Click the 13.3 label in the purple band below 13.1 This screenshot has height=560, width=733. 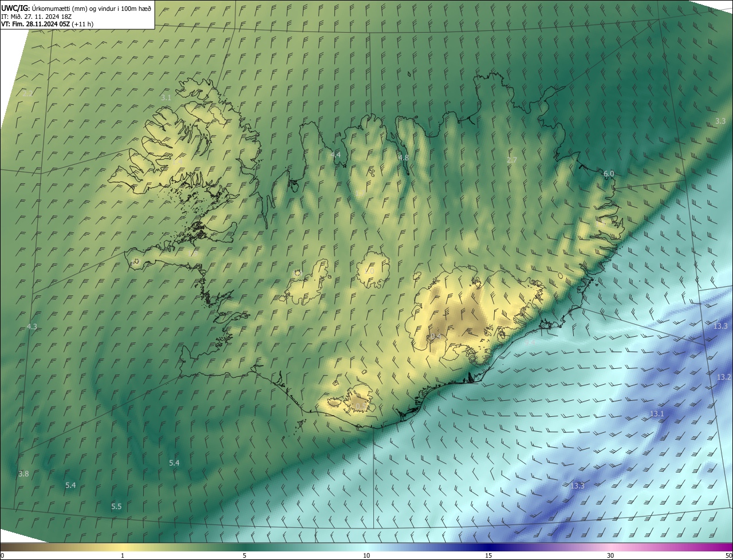(x=577, y=486)
